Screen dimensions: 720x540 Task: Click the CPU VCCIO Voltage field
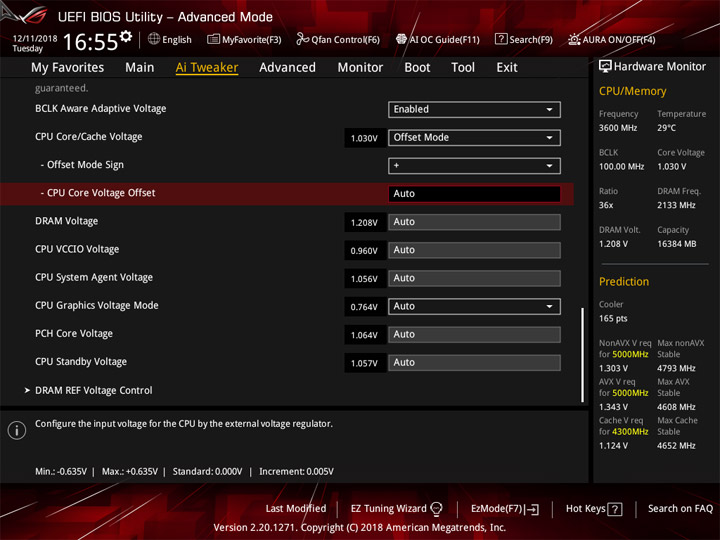[474, 250]
